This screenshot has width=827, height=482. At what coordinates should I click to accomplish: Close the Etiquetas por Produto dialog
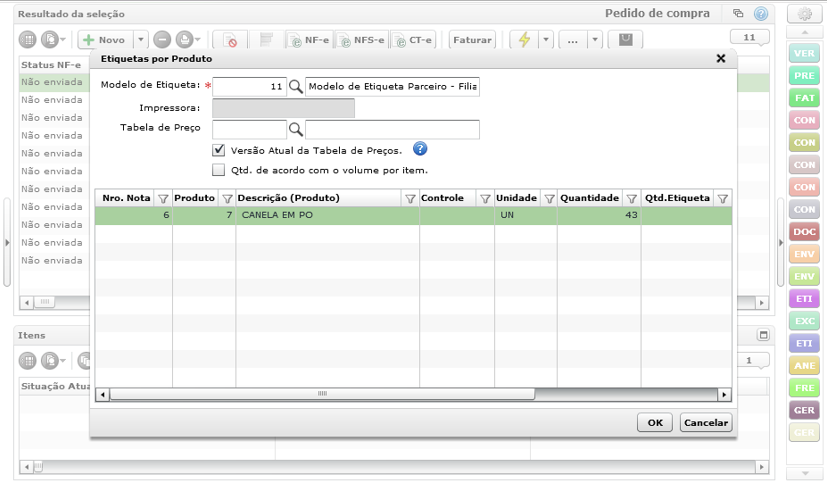(721, 59)
